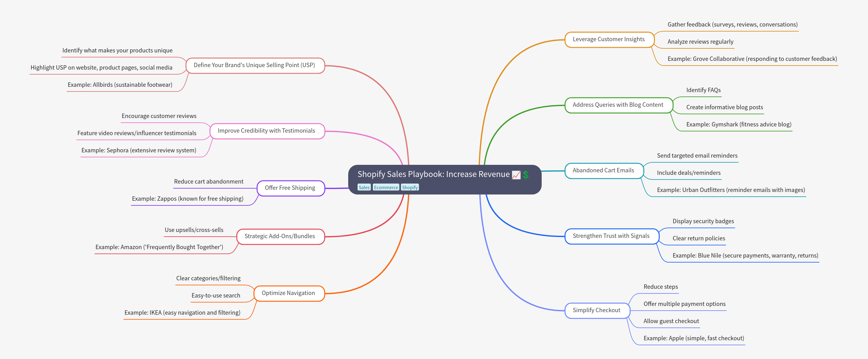Click 'Gather feedback (surveys, reviews, conversations)'
Viewport: 868px width, 359px height.
coord(733,25)
